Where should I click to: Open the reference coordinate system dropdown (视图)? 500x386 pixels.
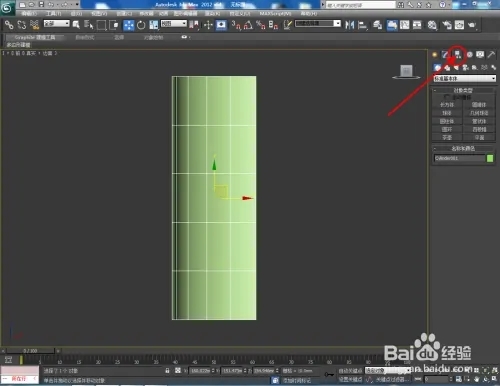pyautogui.click(x=174, y=24)
